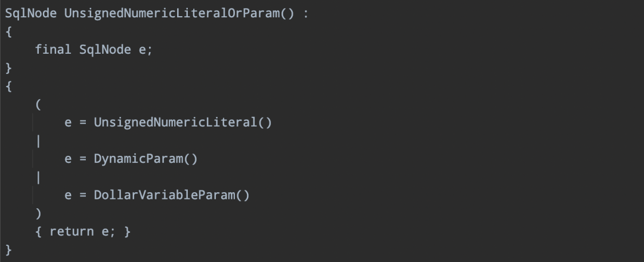Click SqlNode type in variable declaration

[x=105, y=50]
